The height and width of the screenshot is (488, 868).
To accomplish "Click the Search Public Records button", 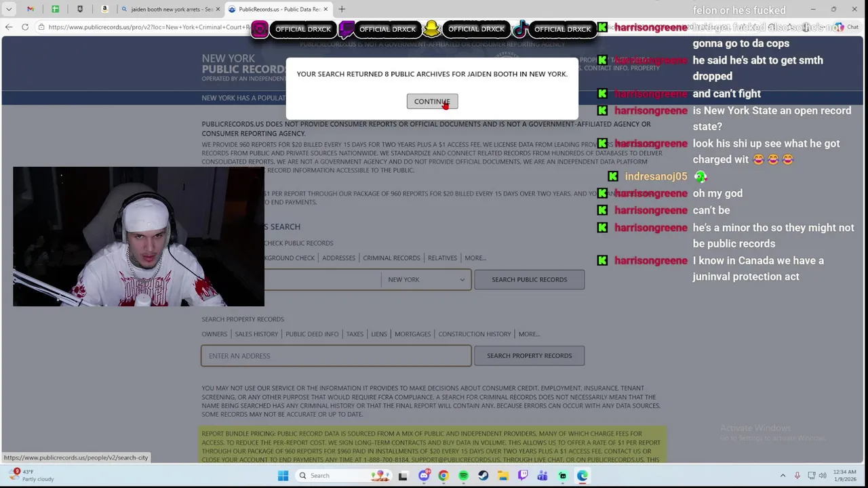I will coord(529,279).
